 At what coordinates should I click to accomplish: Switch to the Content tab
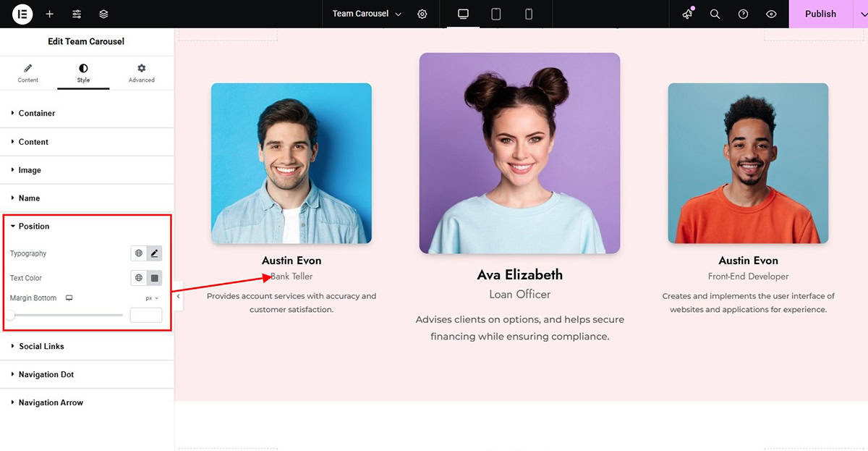[28, 73]
